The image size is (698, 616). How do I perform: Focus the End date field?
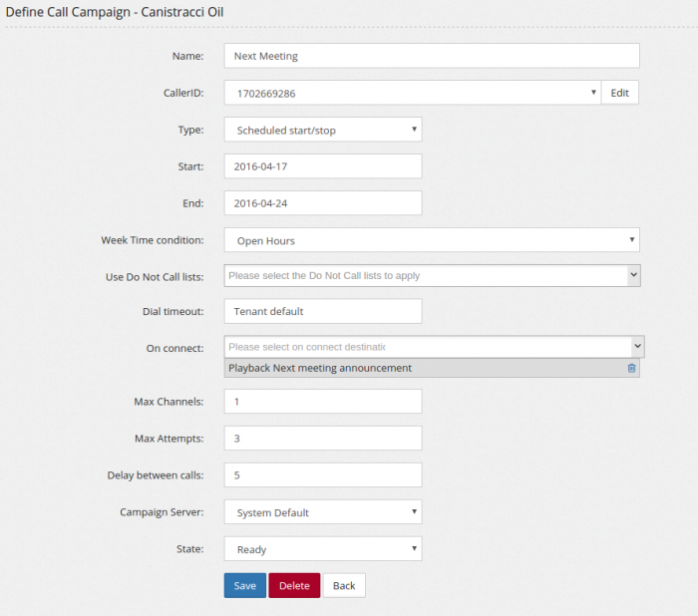pos(322,203)
